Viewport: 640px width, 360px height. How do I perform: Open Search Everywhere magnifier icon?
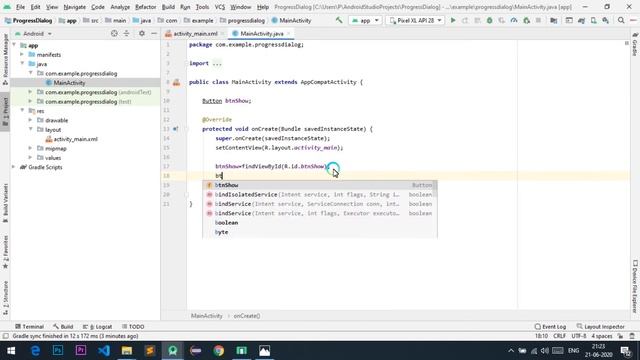click(621, 20)
